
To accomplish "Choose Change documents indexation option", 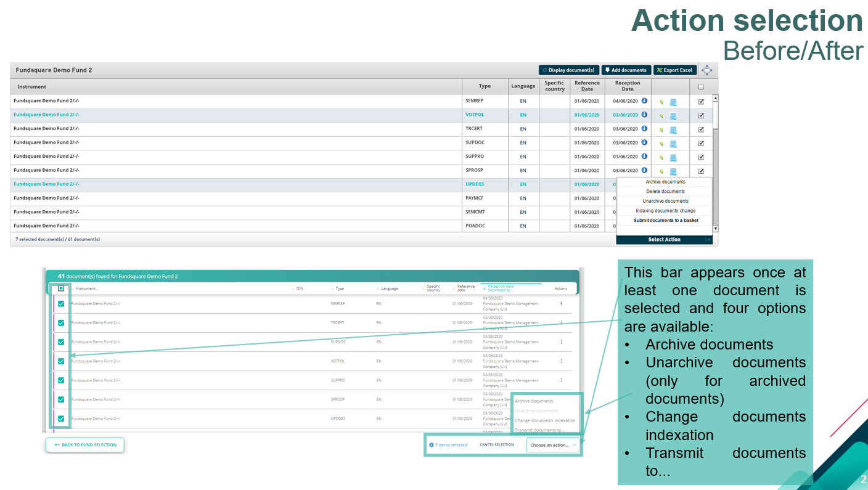I will (545, 420).
